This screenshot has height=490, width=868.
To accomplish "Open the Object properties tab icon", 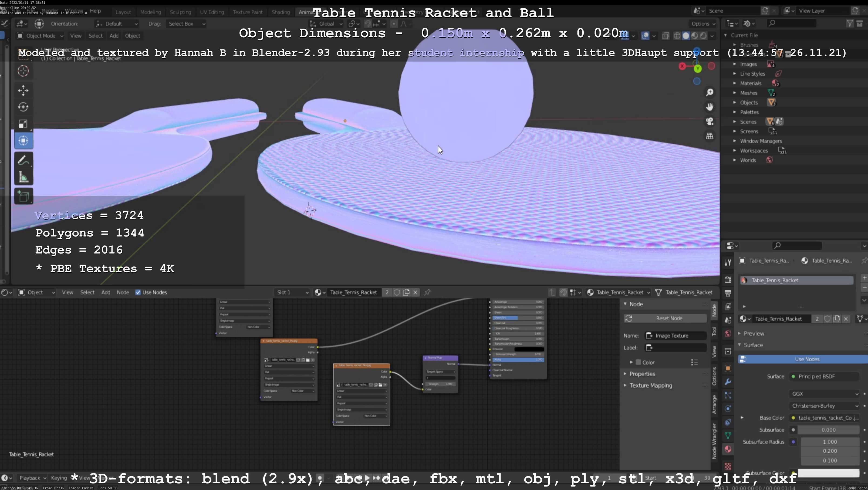I will click(728, 368).
